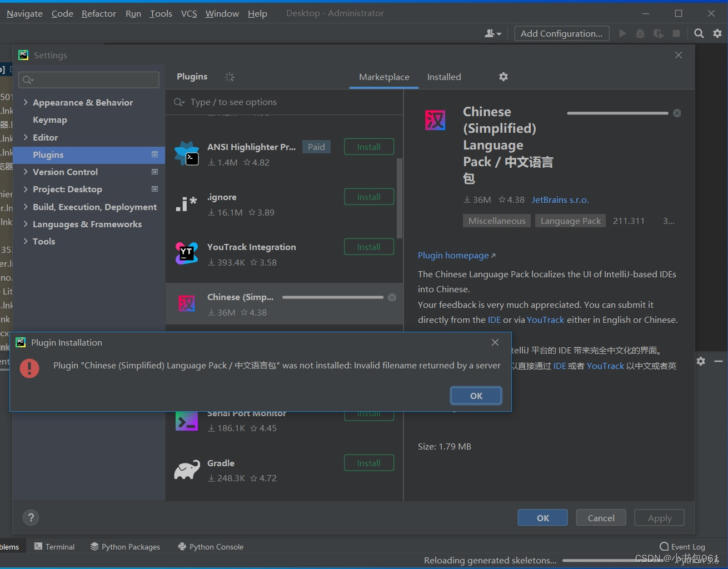The image size is (728, 569).
Task: Click the user account icon dropdown
Action: pyautogui.click(x=493, y=34)
